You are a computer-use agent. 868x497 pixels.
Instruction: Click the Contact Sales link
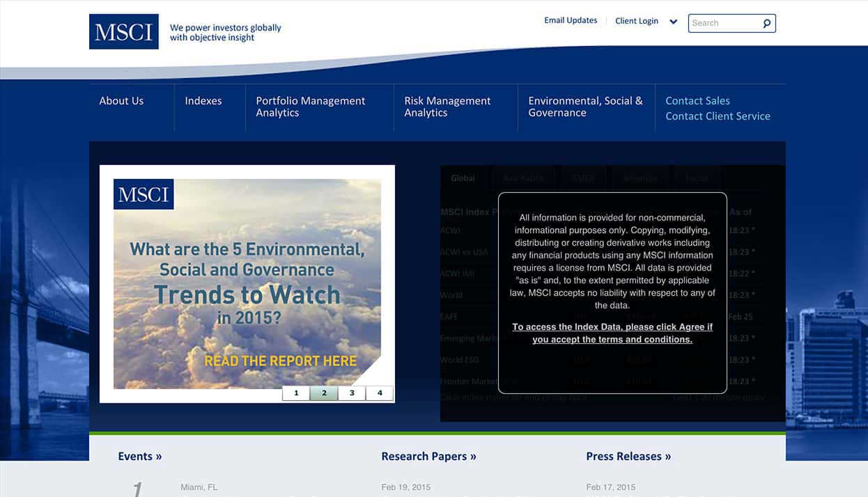[x=697, y=100]
